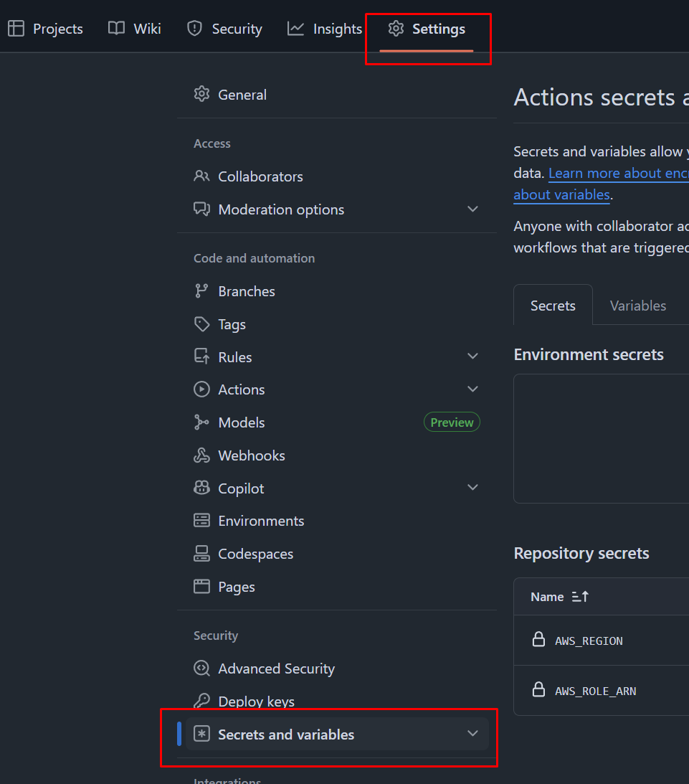
Task: Click the Deploy keys key icon
Action: (201, 702)
